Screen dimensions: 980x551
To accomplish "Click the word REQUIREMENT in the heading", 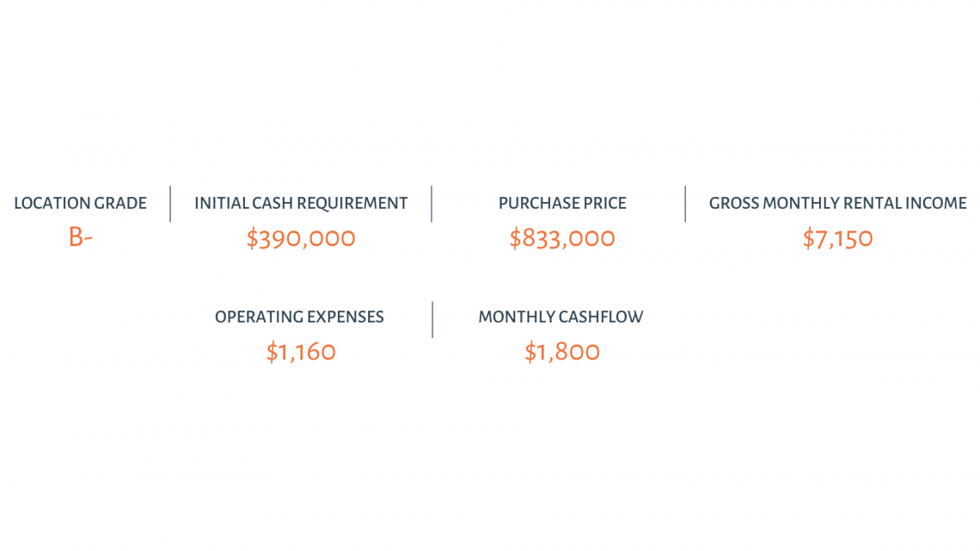I will click(x=352, y=204).
